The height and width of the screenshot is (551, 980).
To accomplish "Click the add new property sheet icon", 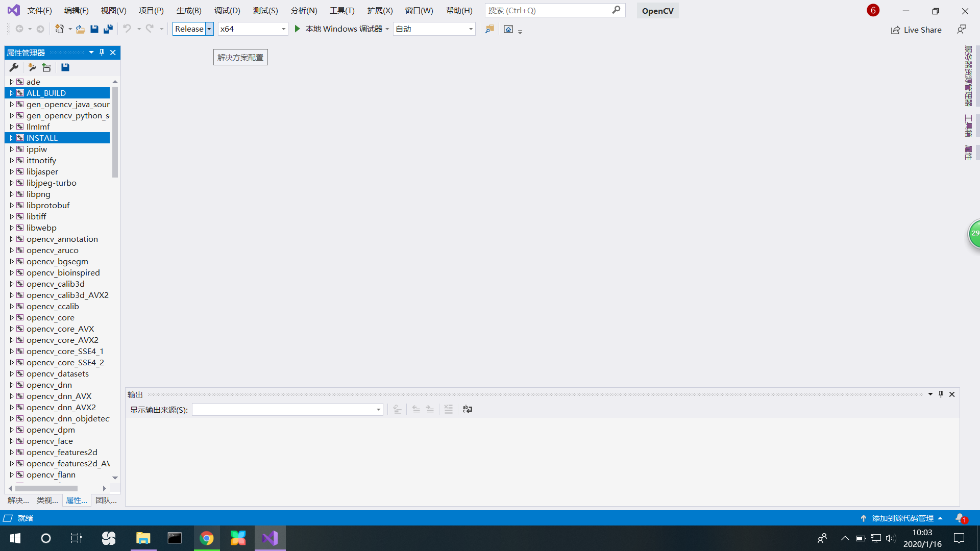I will point(32,67).
